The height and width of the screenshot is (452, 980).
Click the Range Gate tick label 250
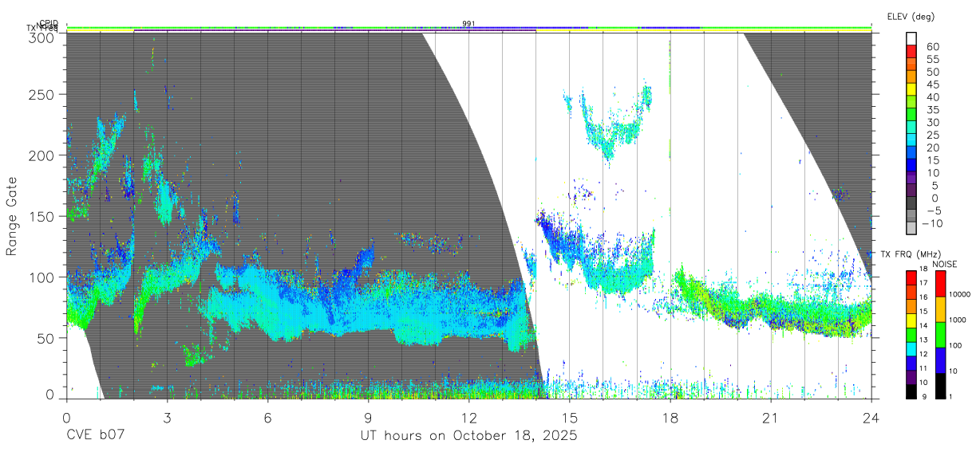pos(43,95)
